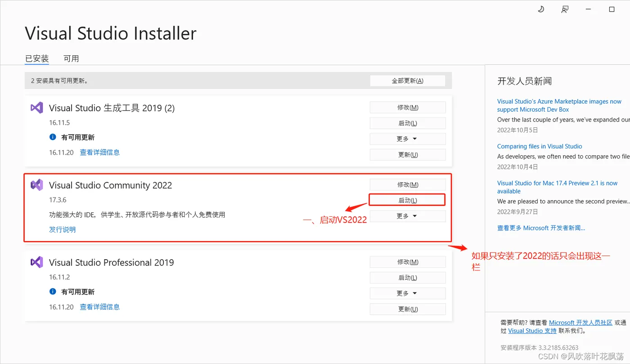Launch Visual Studio Community 2022

click(407, 200)
